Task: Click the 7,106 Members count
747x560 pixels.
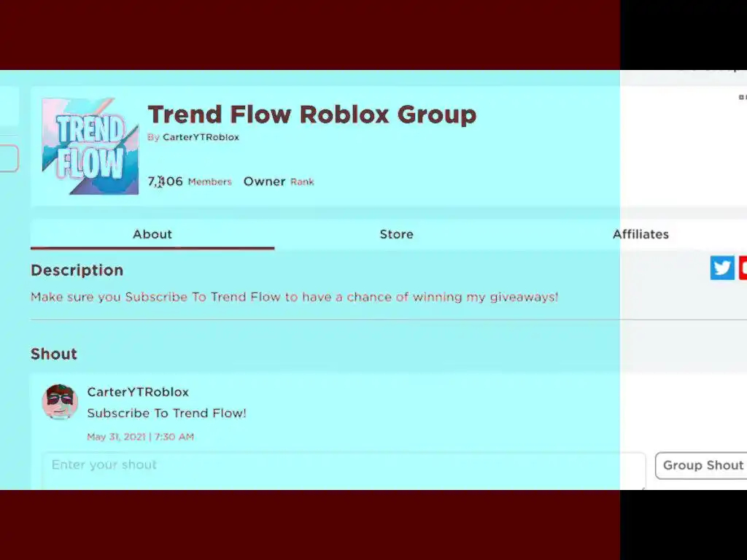Action: point(189,182)
